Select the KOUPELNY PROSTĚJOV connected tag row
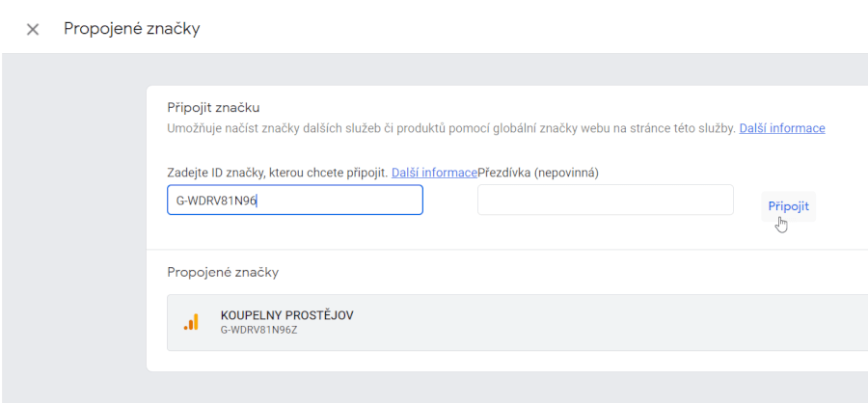The width and height of the screenshot is (868, 403). point(517,323)
